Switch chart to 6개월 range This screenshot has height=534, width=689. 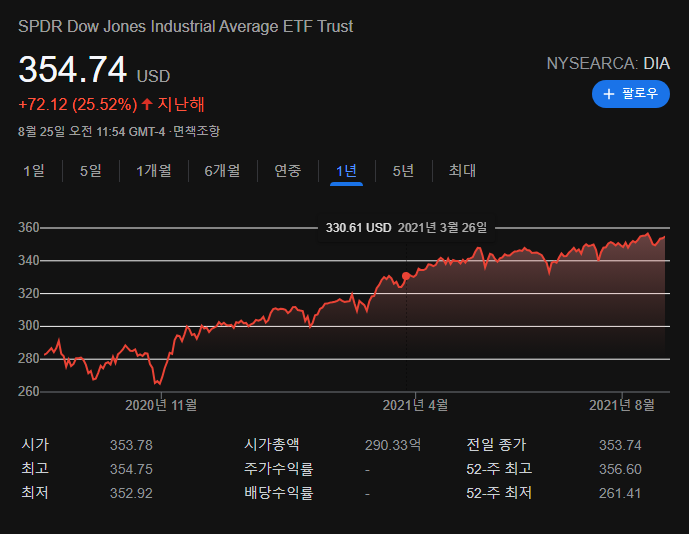(222, 171)
